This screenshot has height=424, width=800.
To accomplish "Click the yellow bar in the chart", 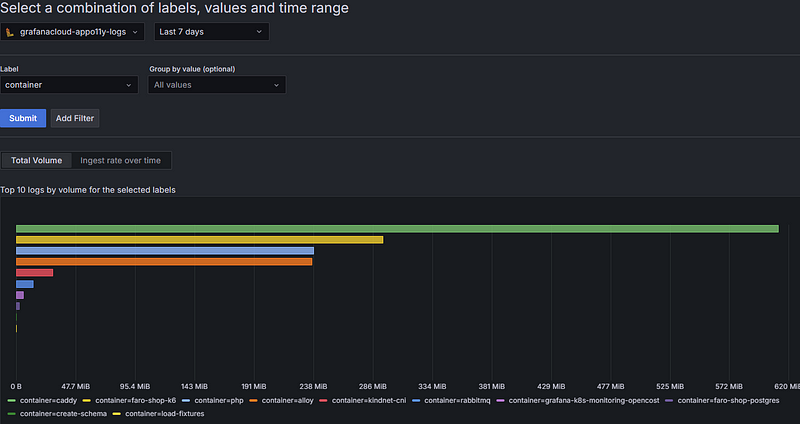I will (x=199, y=240).
